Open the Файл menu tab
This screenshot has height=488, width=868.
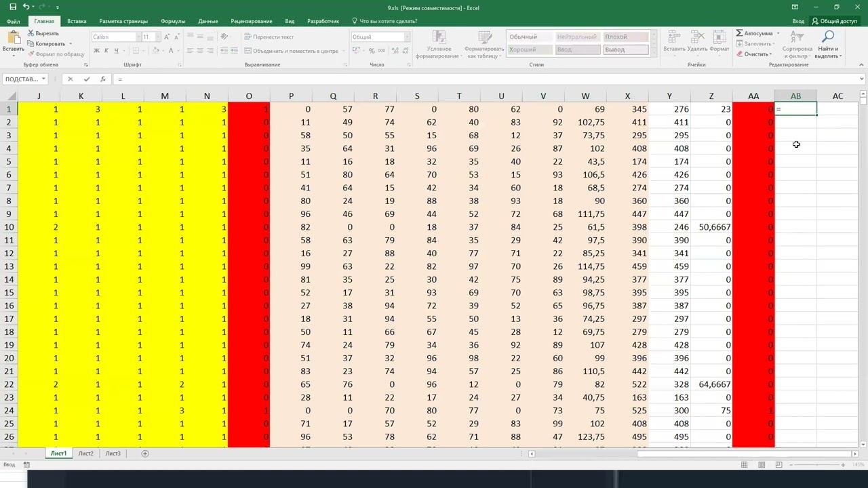coord(13,21)
